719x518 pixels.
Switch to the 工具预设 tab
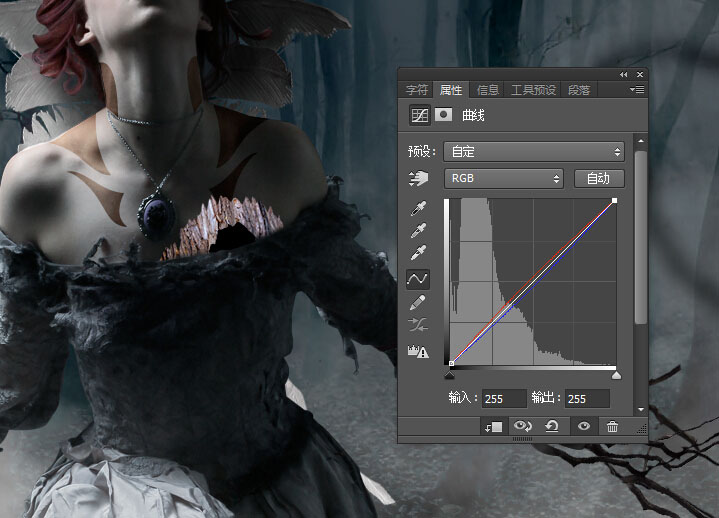click(533, 90)
